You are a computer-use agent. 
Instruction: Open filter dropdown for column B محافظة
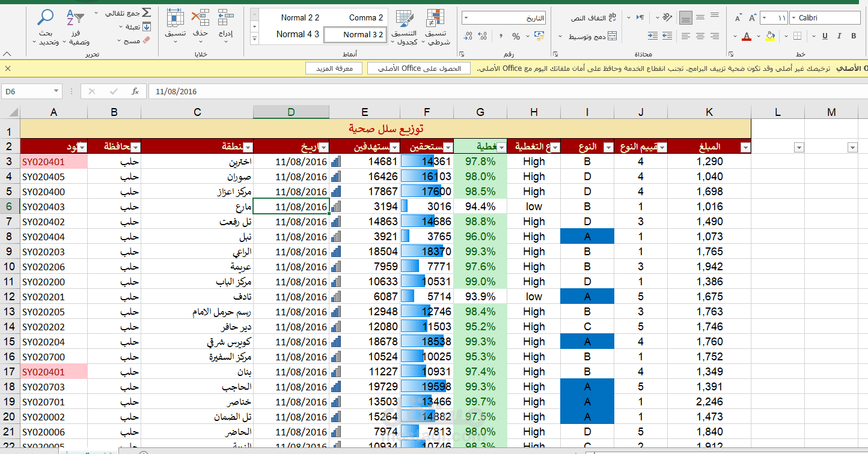pos(135,147)
